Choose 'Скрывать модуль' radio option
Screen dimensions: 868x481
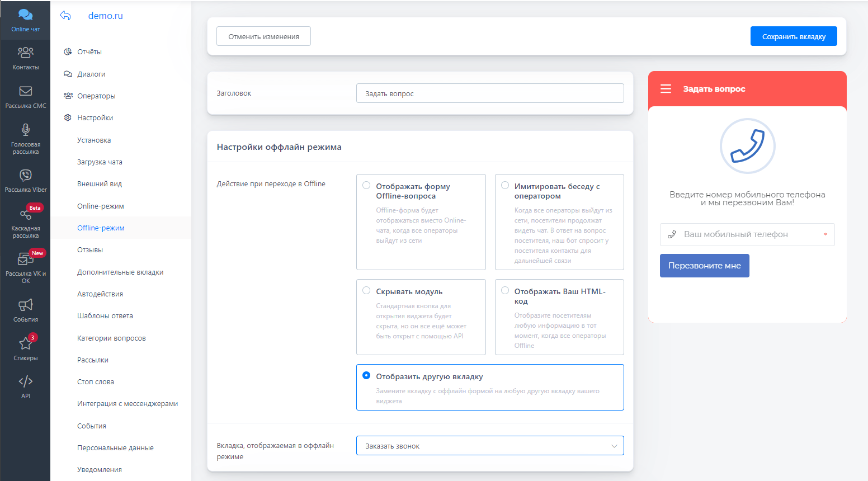tap(366, 291)
